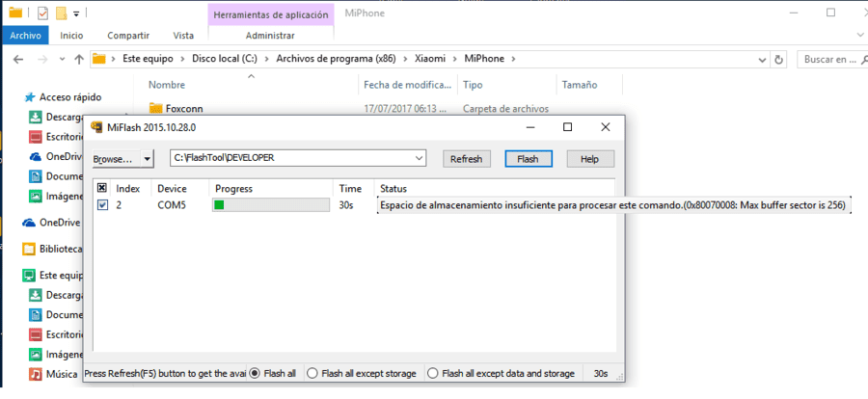868x399 pixels.
Task: Open the Administrar tab
Action: [x=270, y=36]
